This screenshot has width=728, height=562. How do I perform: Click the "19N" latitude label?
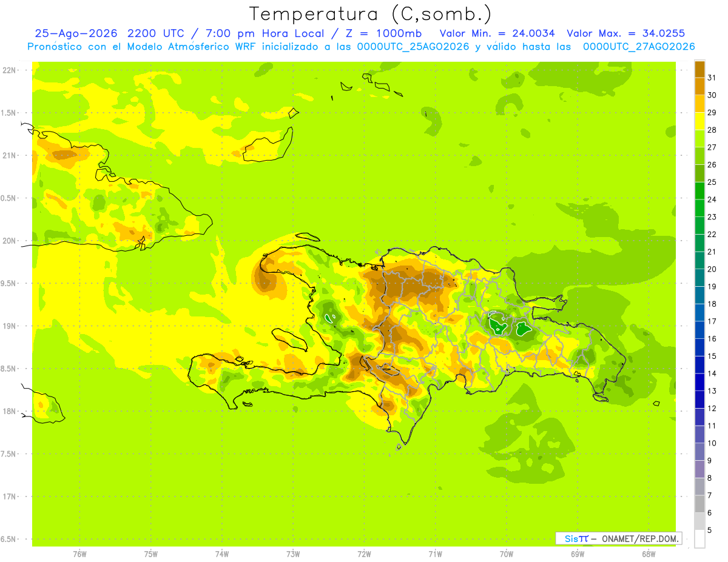click(x=9, y=326)
